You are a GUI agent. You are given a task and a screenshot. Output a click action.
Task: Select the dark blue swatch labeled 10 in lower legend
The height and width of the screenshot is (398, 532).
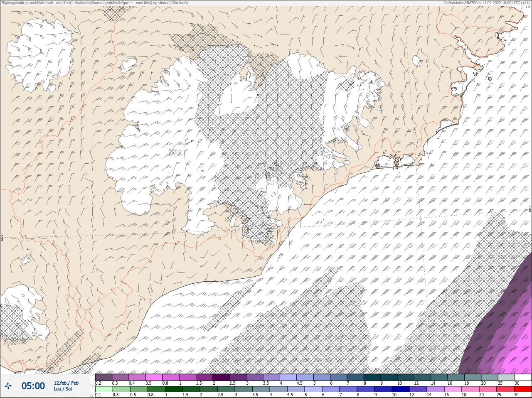401,389
